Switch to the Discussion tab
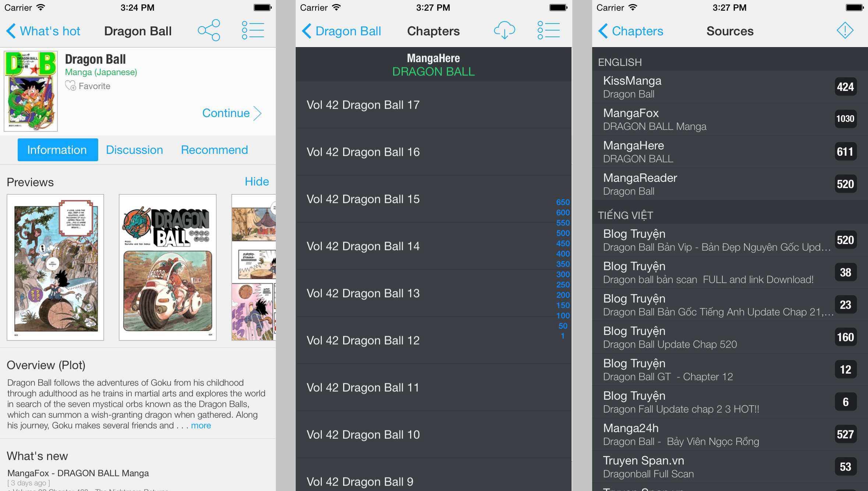 134,150
